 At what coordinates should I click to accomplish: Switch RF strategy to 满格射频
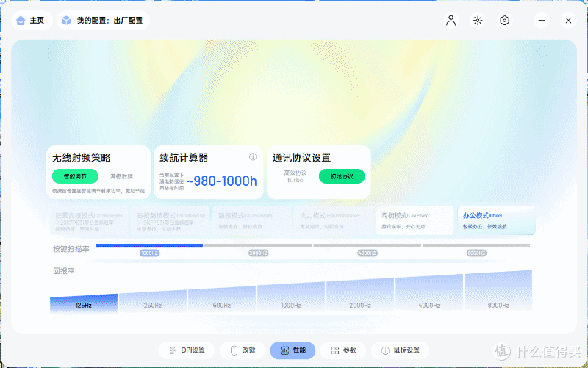[121, 176]
